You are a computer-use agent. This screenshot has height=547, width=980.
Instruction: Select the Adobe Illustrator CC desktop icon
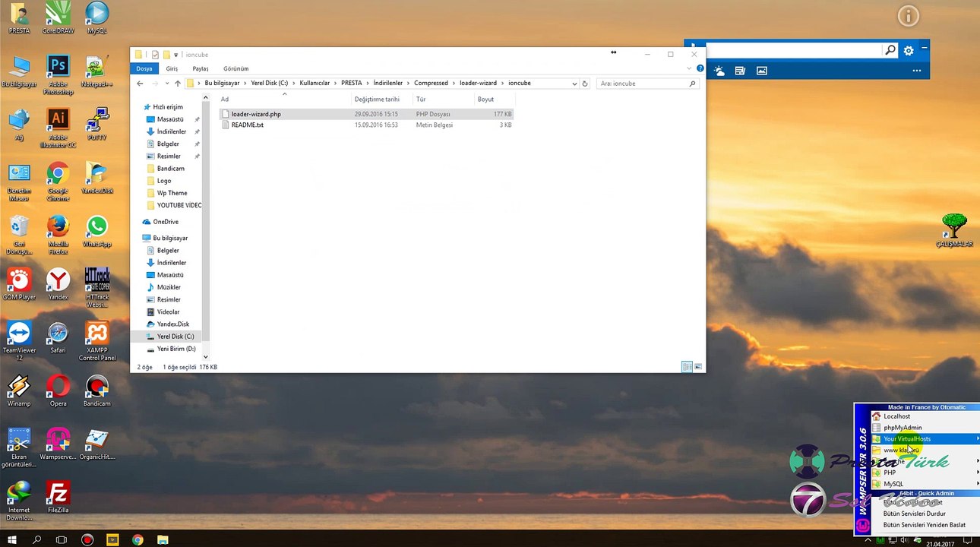click(58, 128)
